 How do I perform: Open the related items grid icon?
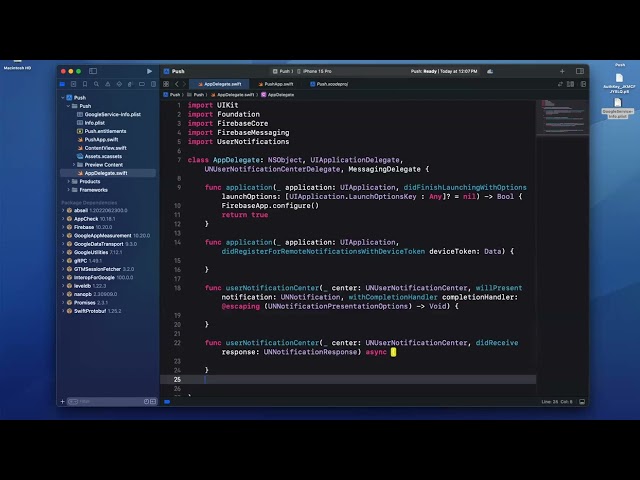click(x=166, y=84)
